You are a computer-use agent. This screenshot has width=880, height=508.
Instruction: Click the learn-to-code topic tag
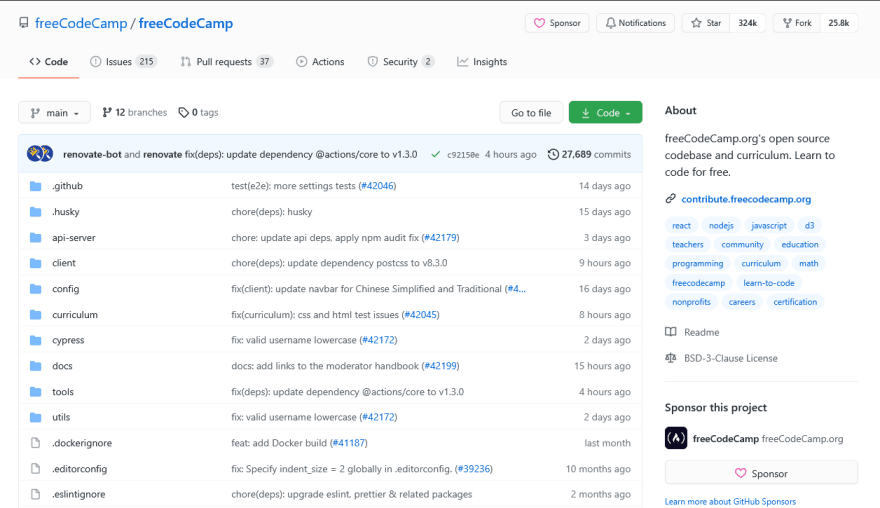(x=769, y=282)
